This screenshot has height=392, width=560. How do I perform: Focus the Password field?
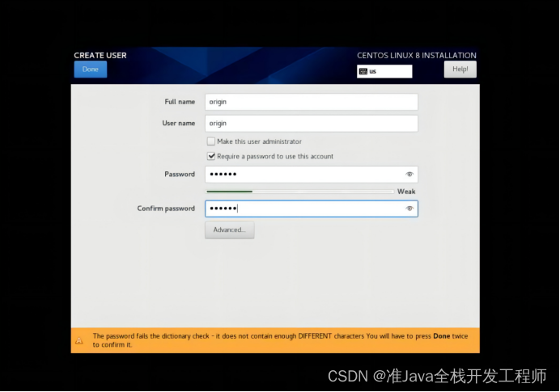[312, 175]
